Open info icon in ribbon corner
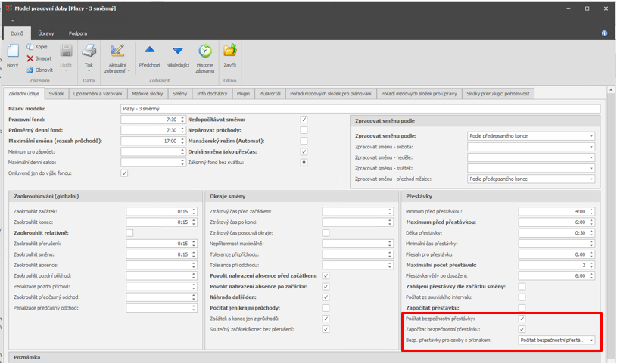This screenshot has width=617, height=364. tap(604, 33)
